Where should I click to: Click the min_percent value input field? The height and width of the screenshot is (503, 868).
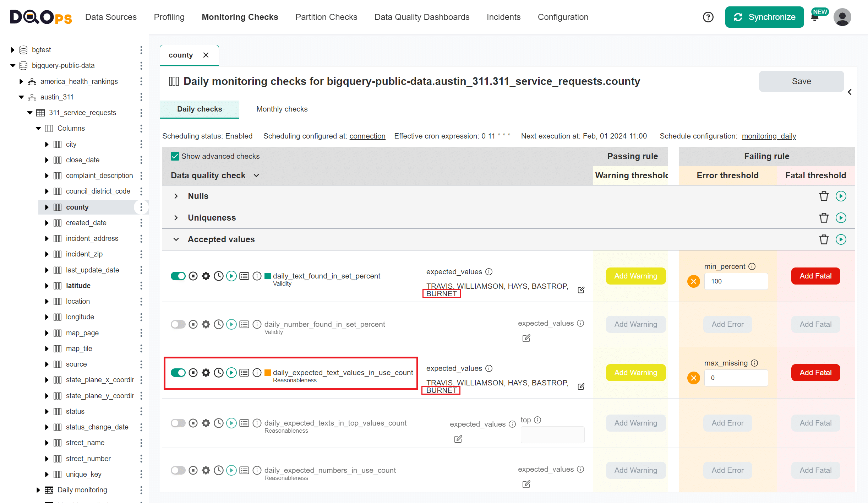pyautogui.click(x=736, y=281)
